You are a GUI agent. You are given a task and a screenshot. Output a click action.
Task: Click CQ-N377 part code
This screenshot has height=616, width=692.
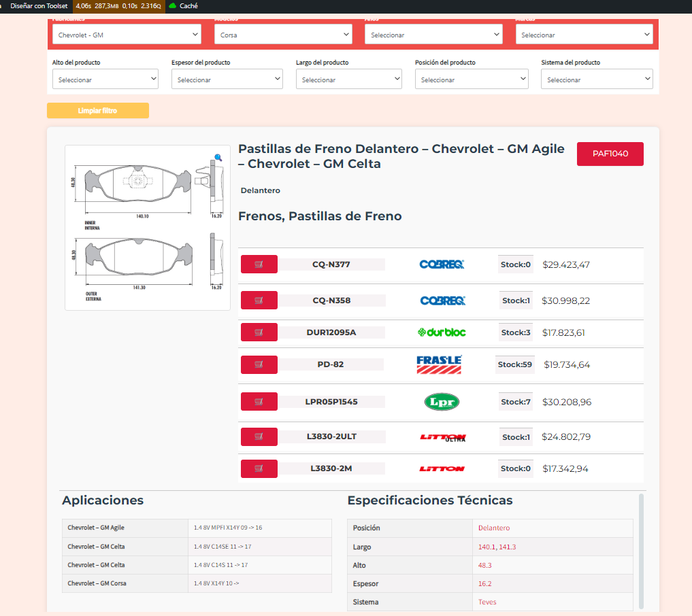click(x=331, y=264)
